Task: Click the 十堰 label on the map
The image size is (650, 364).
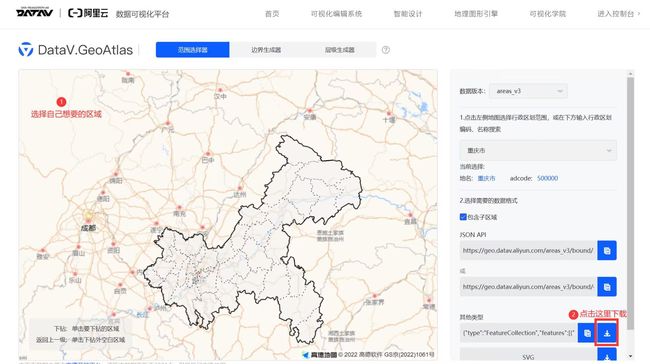Action: click(389, 120)
